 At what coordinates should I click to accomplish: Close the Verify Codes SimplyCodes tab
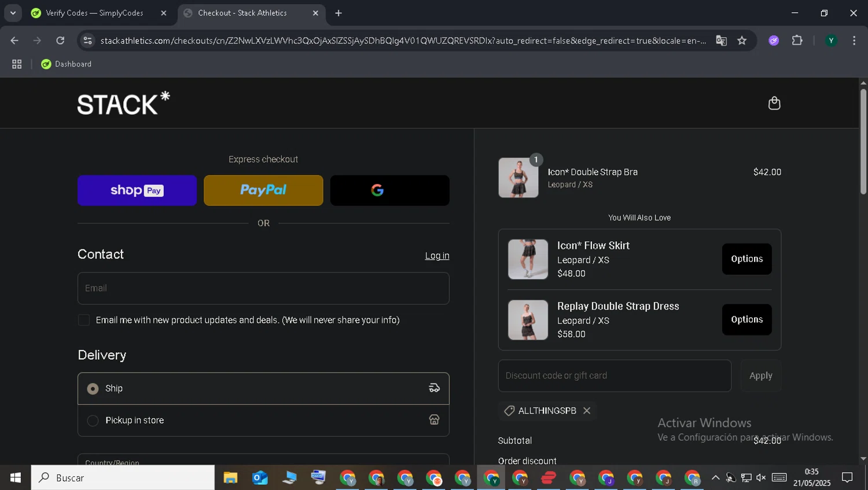click(x=163, y=13)
